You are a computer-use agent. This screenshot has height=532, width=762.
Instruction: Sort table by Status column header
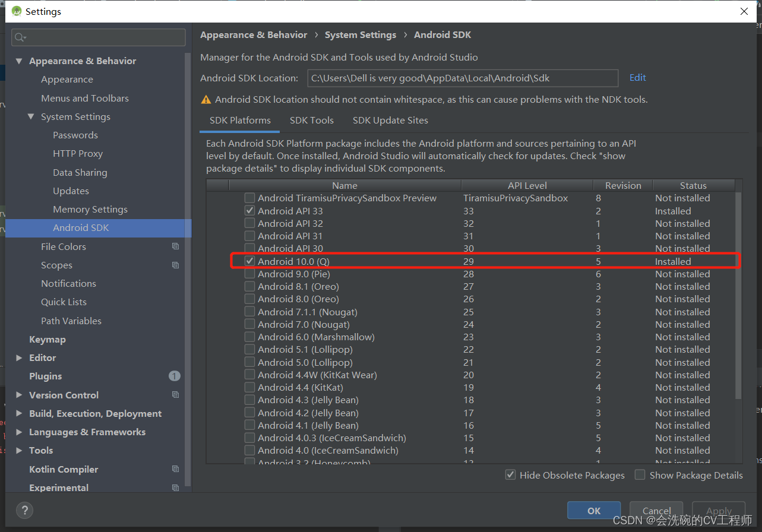click(693, 185)
